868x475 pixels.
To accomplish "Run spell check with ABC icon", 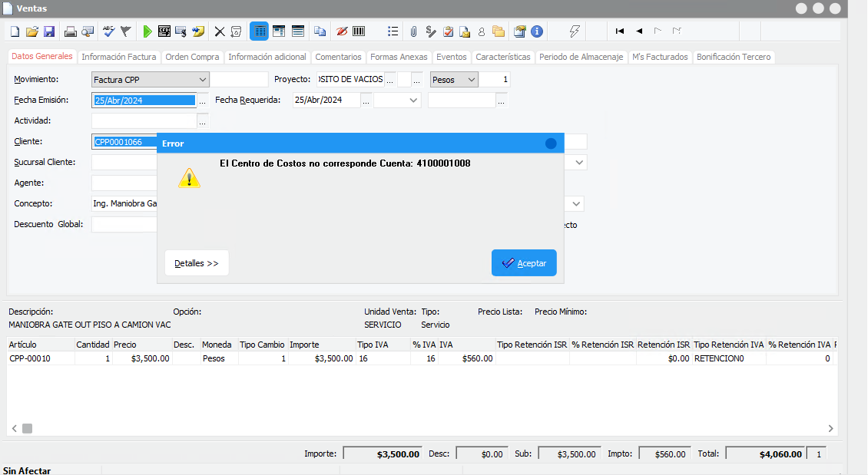I will pyautogui.click(x=108, y=31).
